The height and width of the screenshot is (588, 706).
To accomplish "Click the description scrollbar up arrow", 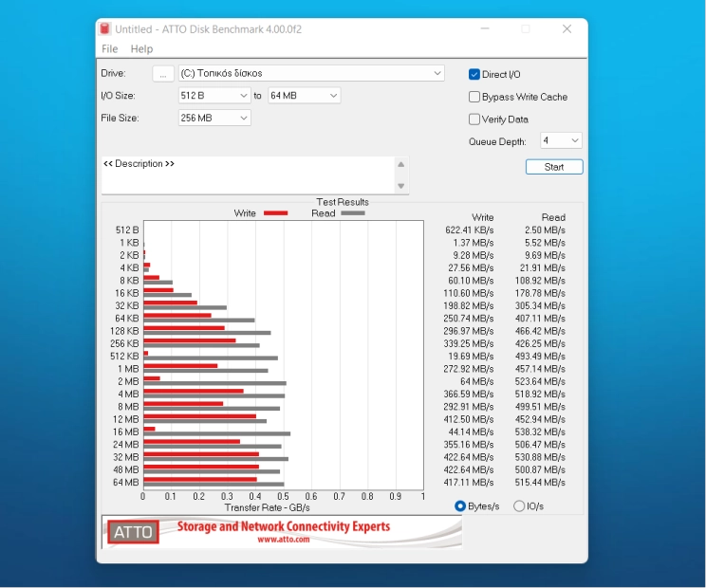I will click(400, 165).
